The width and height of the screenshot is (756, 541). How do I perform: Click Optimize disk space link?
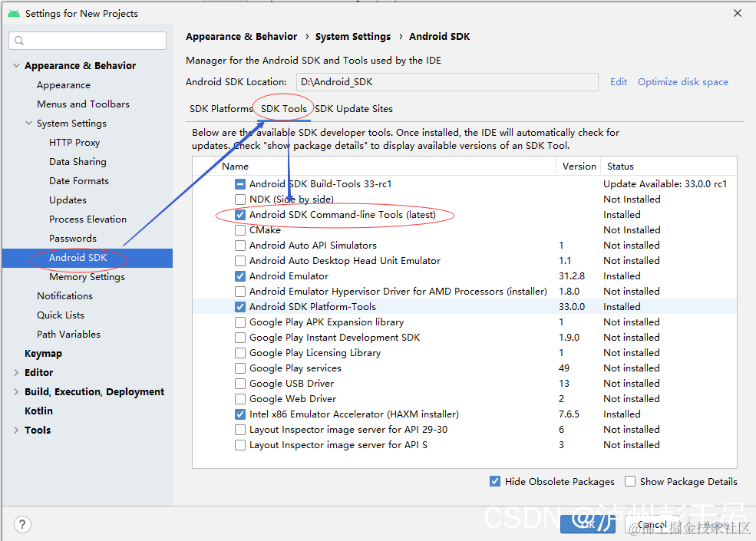point(683,82)
